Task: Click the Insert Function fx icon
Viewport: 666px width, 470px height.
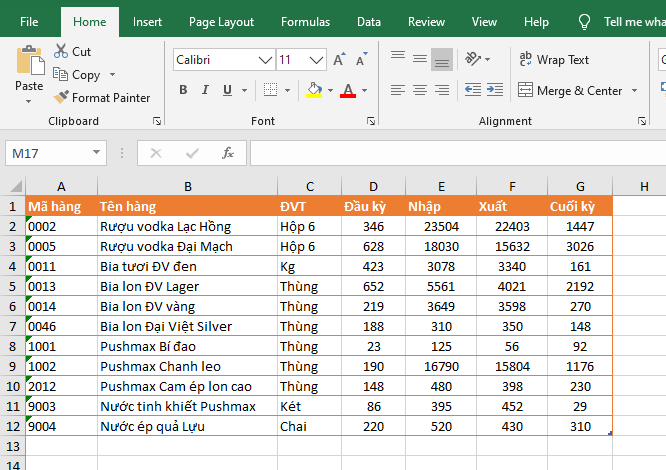Action: click(x=227, y=153)
